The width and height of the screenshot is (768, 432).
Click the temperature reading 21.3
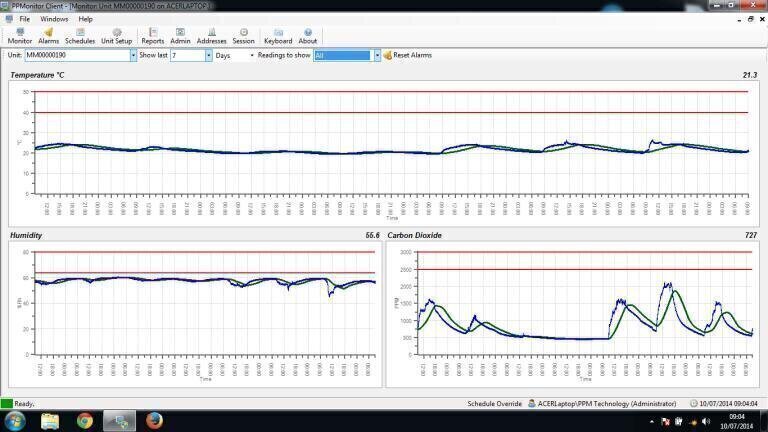coord(749,75)
